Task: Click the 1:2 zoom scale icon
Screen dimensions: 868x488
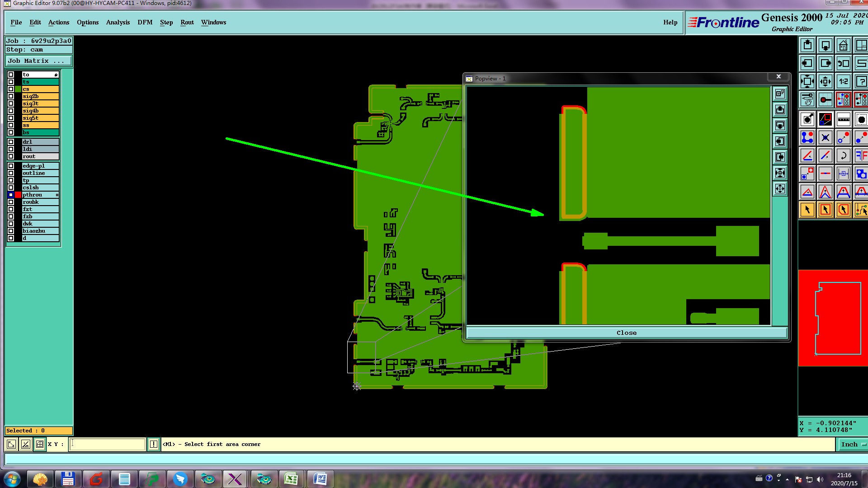Action: click(x=843, y=82)
